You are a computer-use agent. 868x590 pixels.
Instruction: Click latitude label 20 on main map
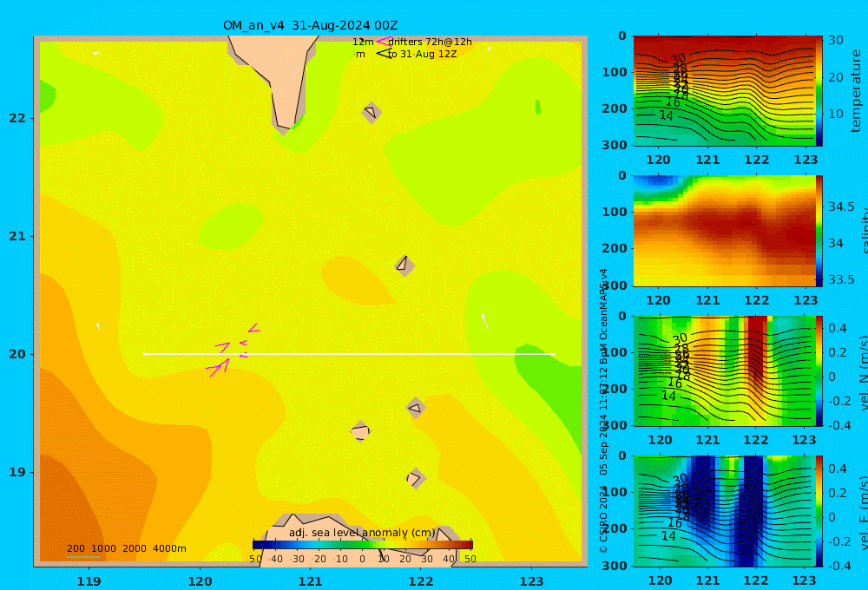pos(17,354)
